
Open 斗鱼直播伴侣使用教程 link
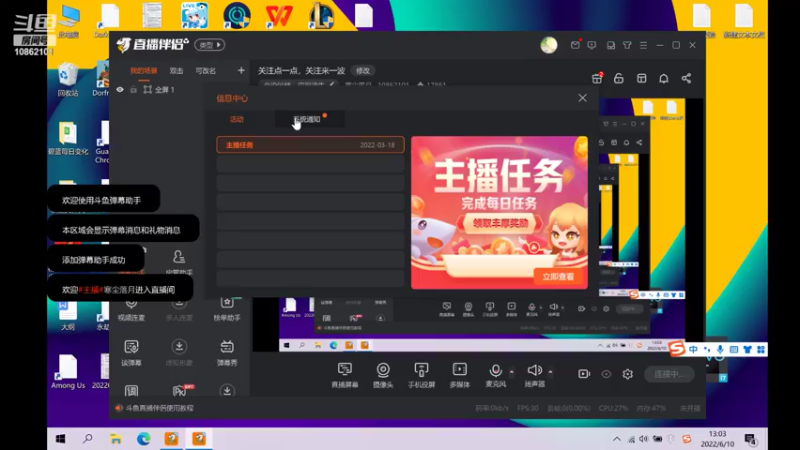(x=160, y=408)
